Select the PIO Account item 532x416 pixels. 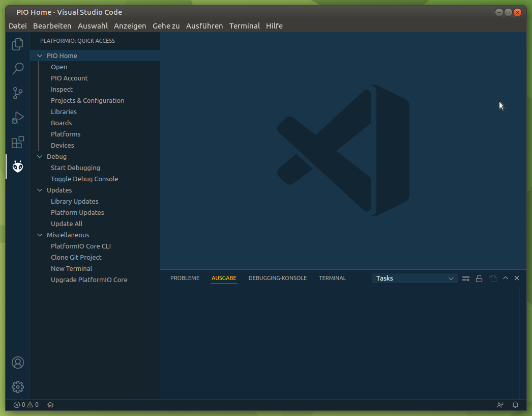point(69,78)
